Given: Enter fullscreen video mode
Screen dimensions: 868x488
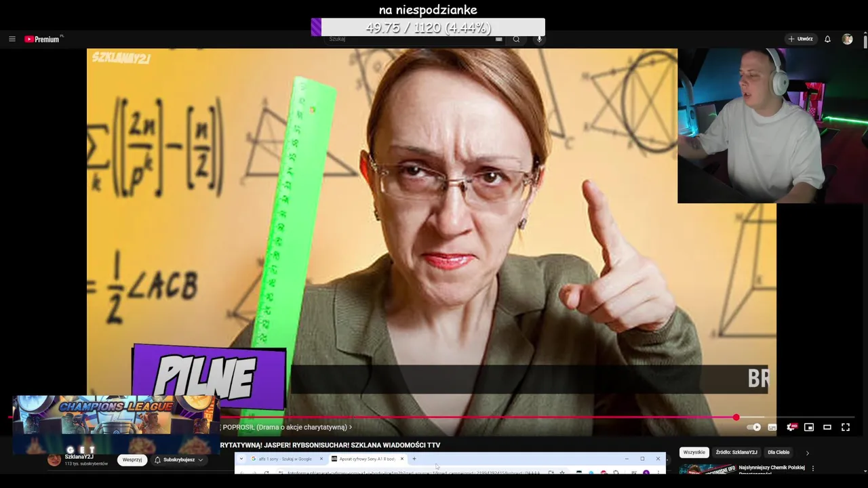Looking at the screenshot, I should coord(846,427).
